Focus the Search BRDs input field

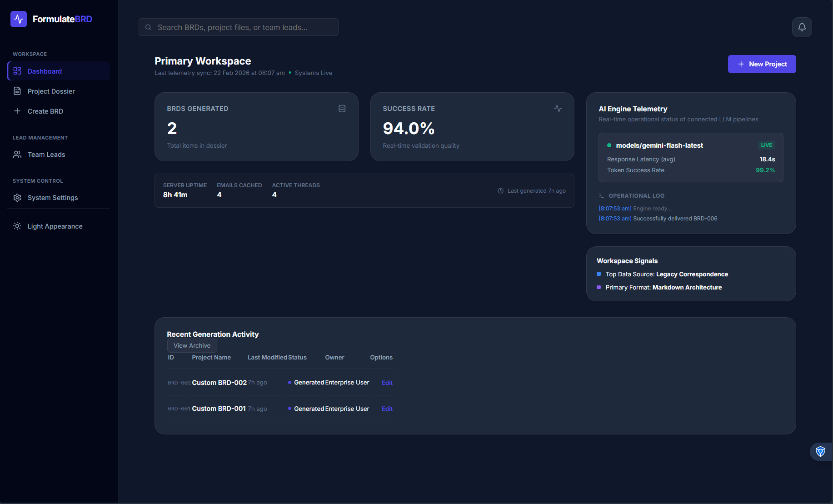(239, 27)
